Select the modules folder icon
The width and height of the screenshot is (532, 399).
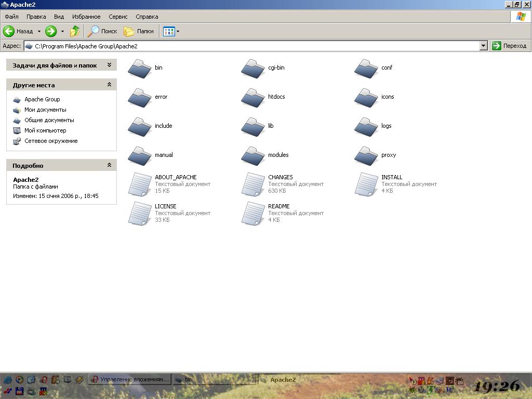tap(253, 156)
